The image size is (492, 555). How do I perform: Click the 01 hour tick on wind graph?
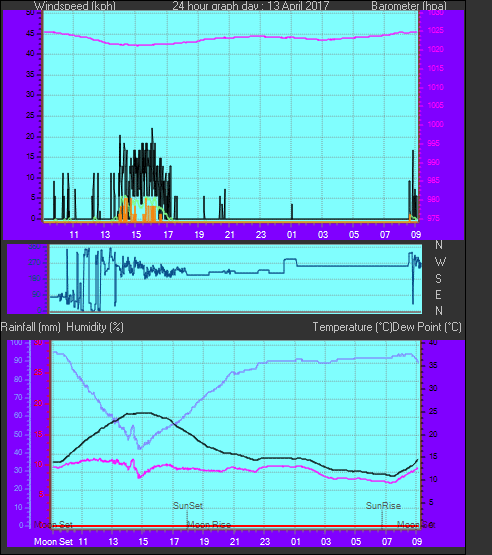[x=292, y=235]
